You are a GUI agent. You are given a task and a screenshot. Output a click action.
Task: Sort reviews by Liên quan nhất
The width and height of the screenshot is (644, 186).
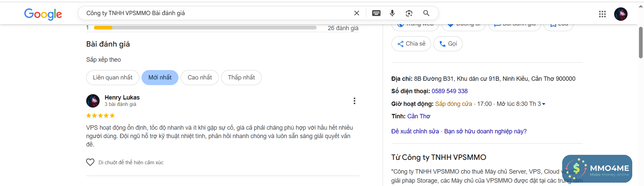pos(113,77)
